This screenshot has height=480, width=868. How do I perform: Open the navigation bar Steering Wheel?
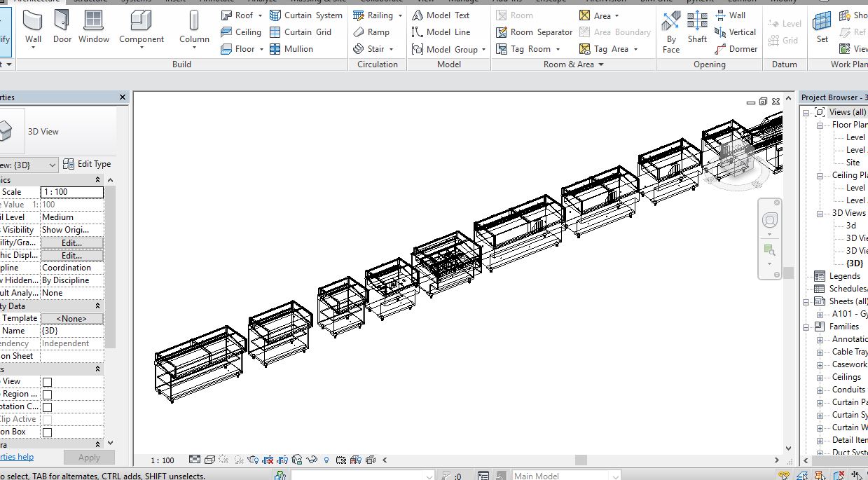(x=770, y=221)
